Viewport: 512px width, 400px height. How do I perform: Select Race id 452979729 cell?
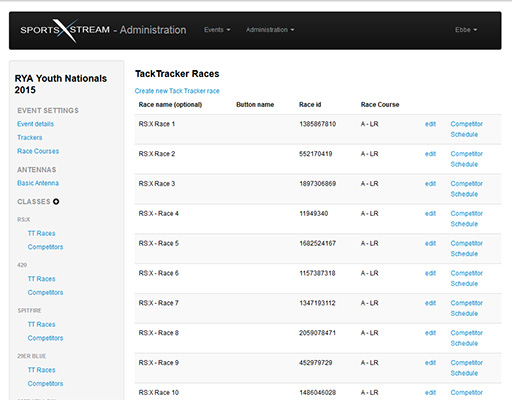pyautogui.click(x=316, y=363)
